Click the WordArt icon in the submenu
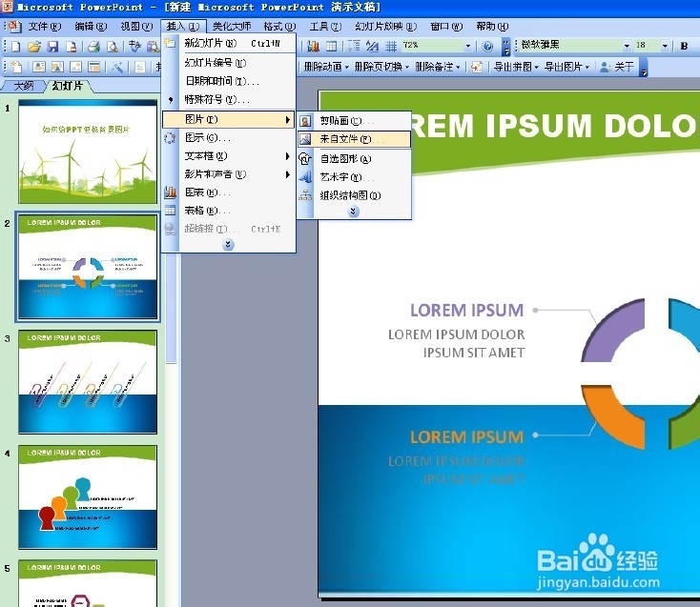The image size is (700, 607). (305, 177)
